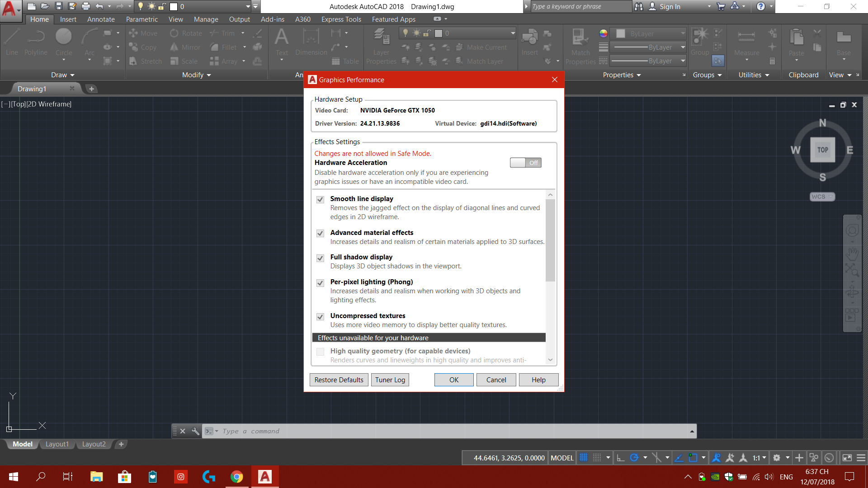The height and width of the screenshot is (488, 868).
Task: Open the layer selection dropdown
Action: click(x=511, y=33)
